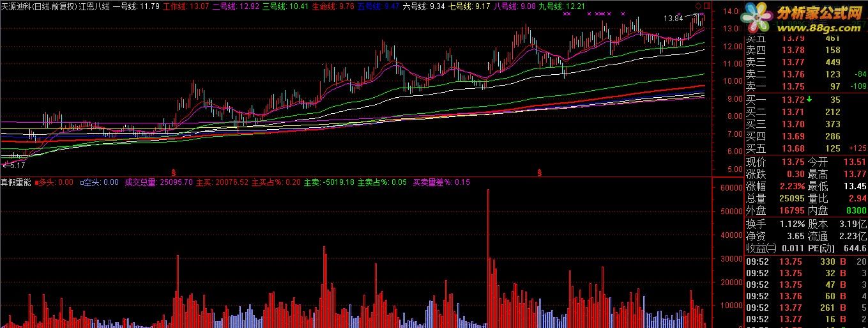Click the 最低 13.45 field

[x=837, y=186]
